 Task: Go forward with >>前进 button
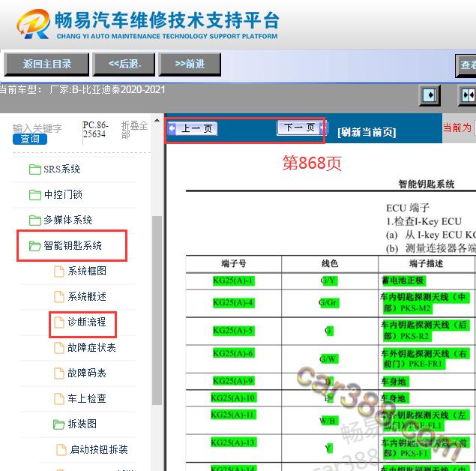click(190, 64)
